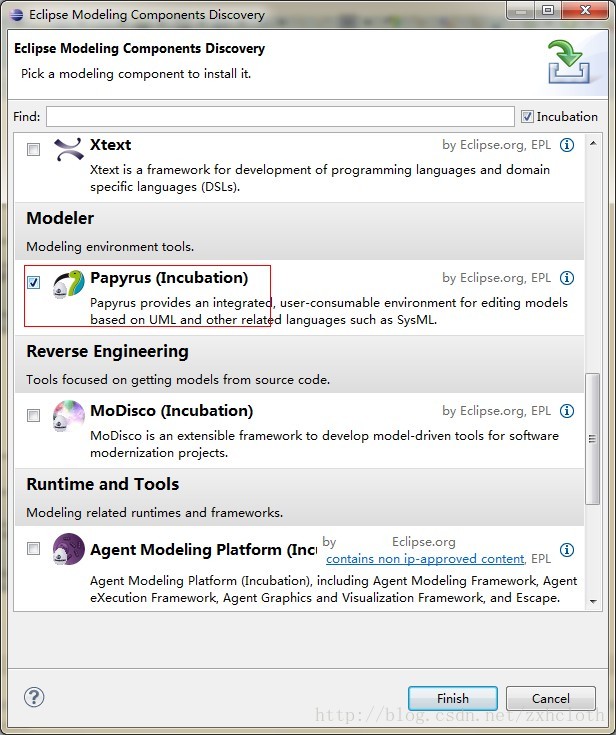This screenshot has height=735, width=616.
Task: Click the vertical scrollbar thumb
Action: tap(593, 439)
